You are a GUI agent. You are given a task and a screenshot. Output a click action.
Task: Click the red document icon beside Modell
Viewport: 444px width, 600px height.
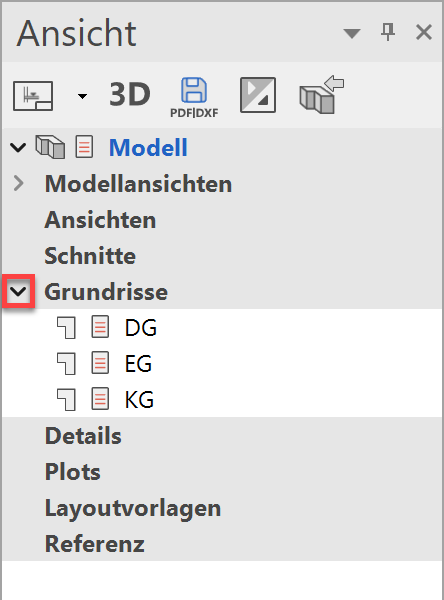pyautogui.click(x=84, y=147)
